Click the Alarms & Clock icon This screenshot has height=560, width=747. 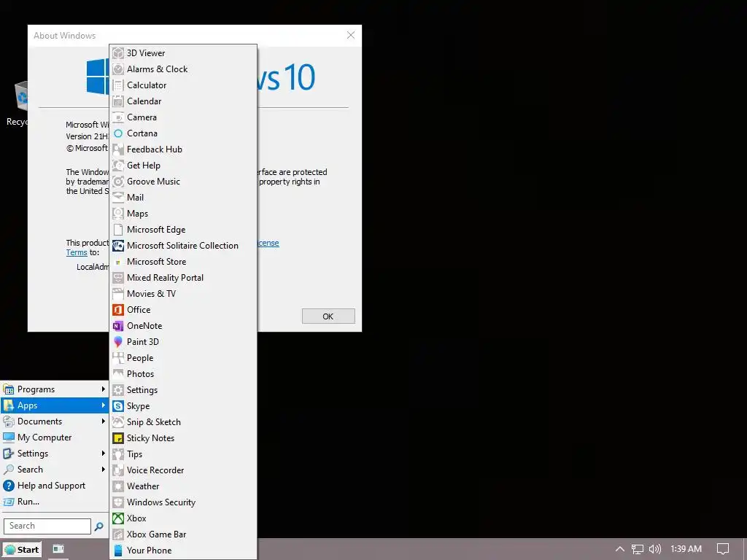(x=118, y=69)
